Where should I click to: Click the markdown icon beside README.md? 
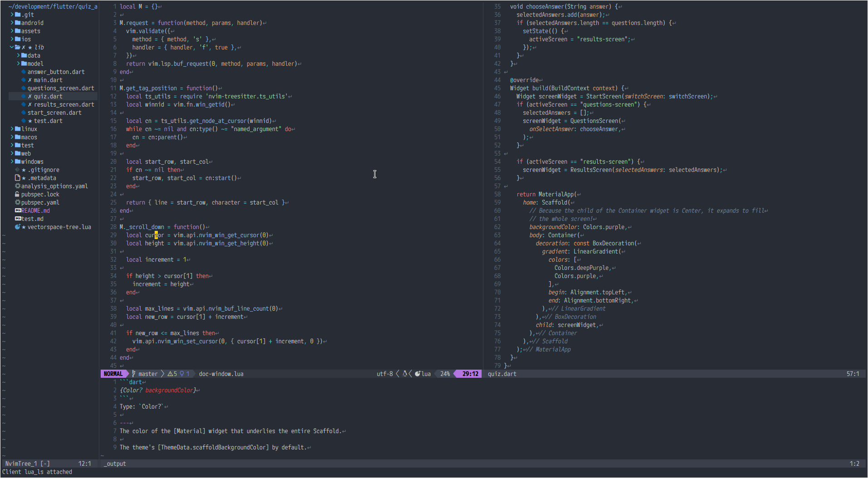[18, 210]
